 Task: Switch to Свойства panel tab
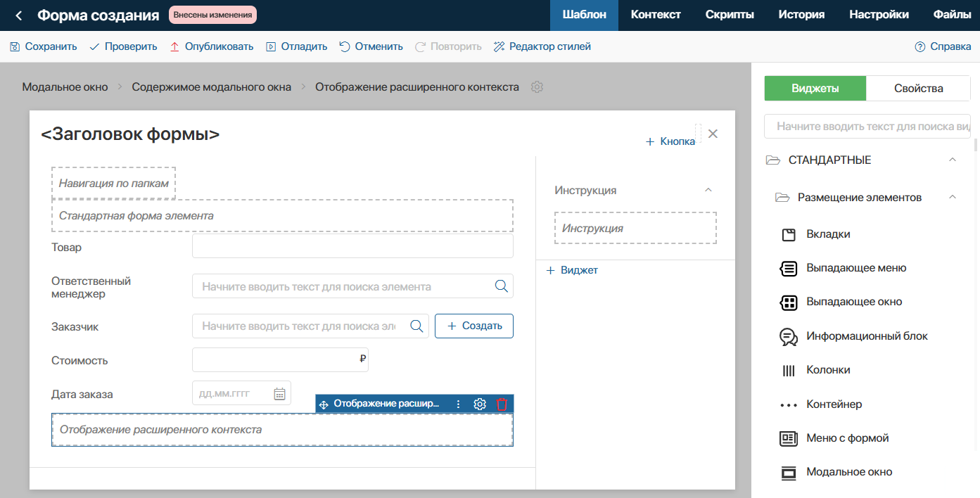point(918,89)
